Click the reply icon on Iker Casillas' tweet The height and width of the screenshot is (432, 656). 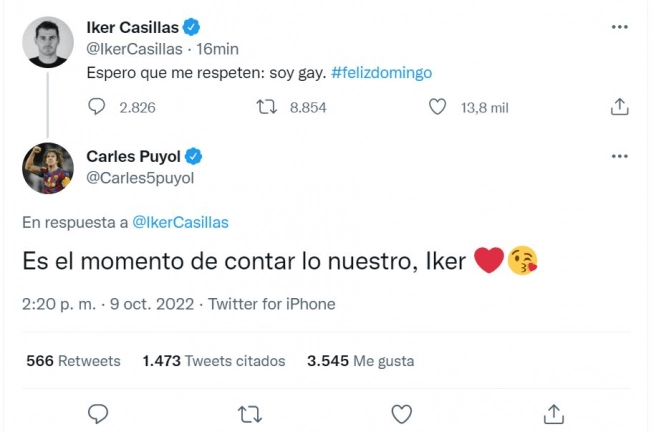tap(96, 107)
